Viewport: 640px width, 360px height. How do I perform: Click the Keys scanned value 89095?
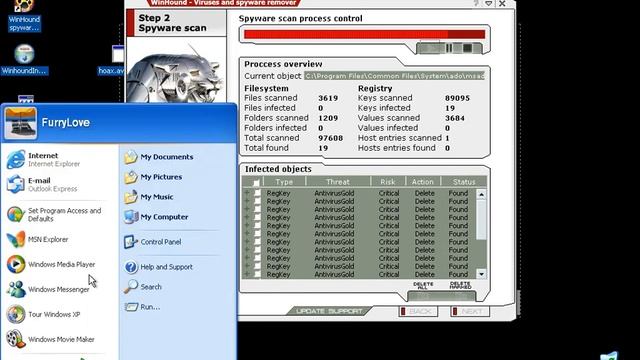(x=457, y=98)
